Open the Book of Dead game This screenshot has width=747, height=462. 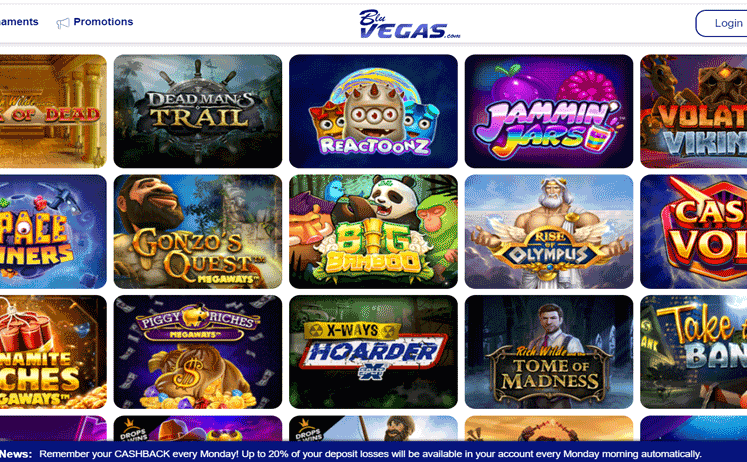click(x=53, y=111)
